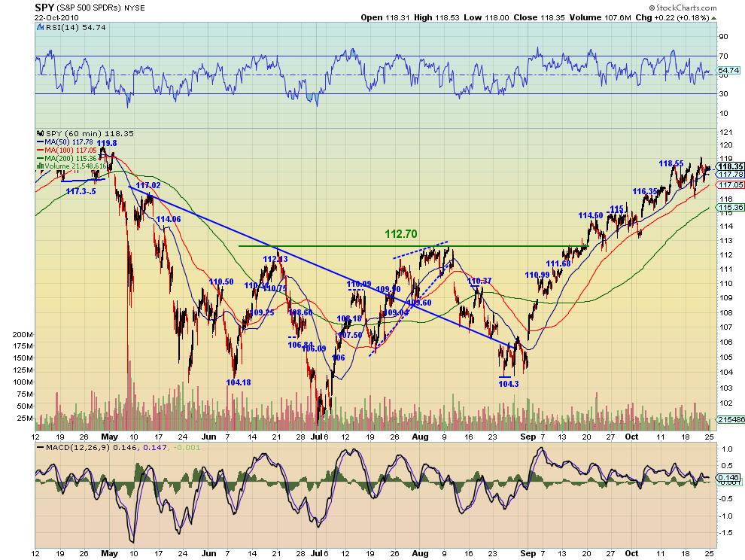745x560 pixels.
Task: Click the 104.18 low annotation
Action: (x=239, y=382)
